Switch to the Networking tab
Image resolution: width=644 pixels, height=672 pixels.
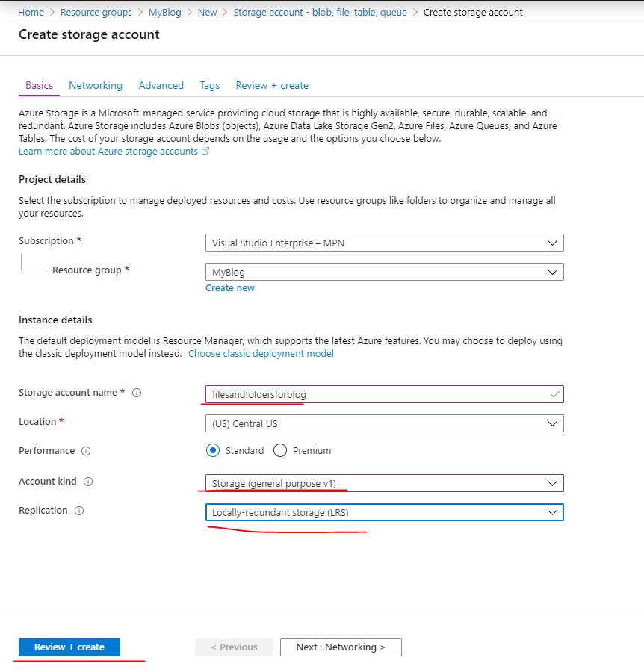pyautogui.click(x=96, y=86)
